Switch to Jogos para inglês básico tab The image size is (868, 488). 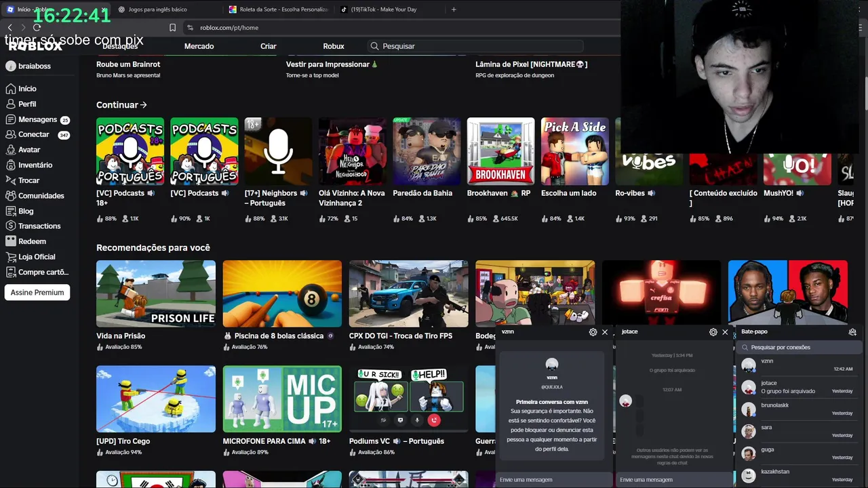click(x=165, y=9)
